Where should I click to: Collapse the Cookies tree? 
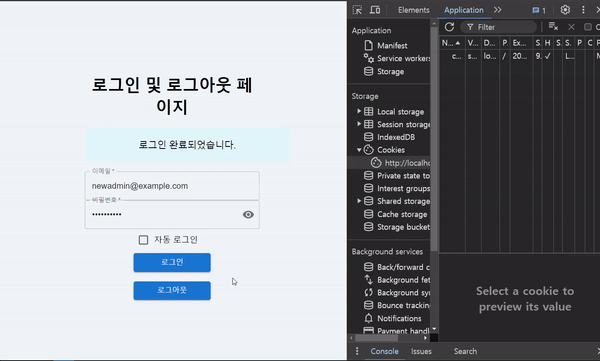[x=359, y=150]
